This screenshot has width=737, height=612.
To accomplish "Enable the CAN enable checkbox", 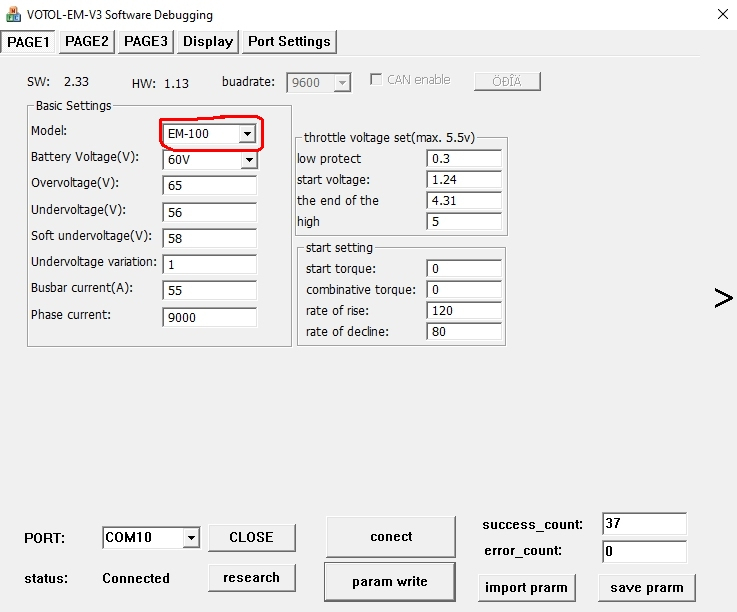I will tap(377, 80).
